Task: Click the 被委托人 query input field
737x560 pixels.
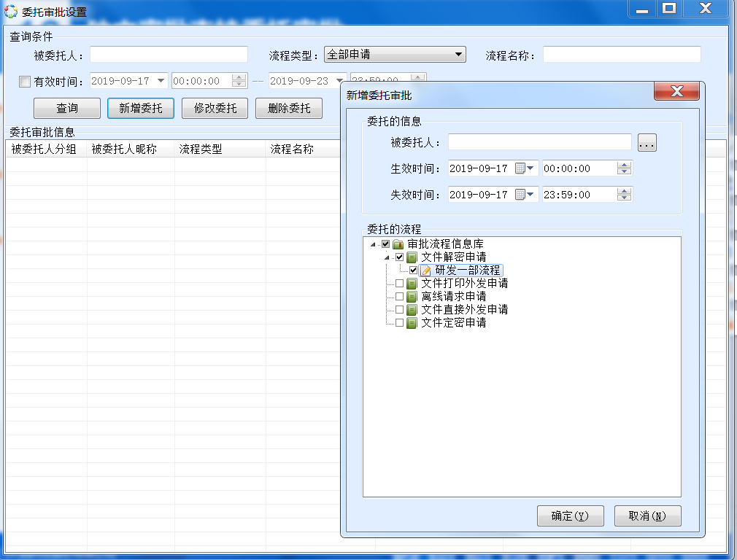Action: click(x=169, y=55)
